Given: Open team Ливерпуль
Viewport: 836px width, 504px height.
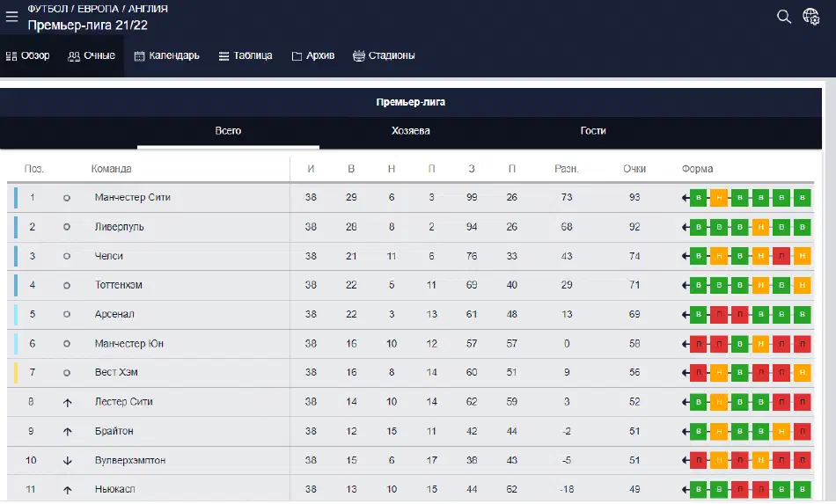Looking at the screenshot, I should pos(120,227).
